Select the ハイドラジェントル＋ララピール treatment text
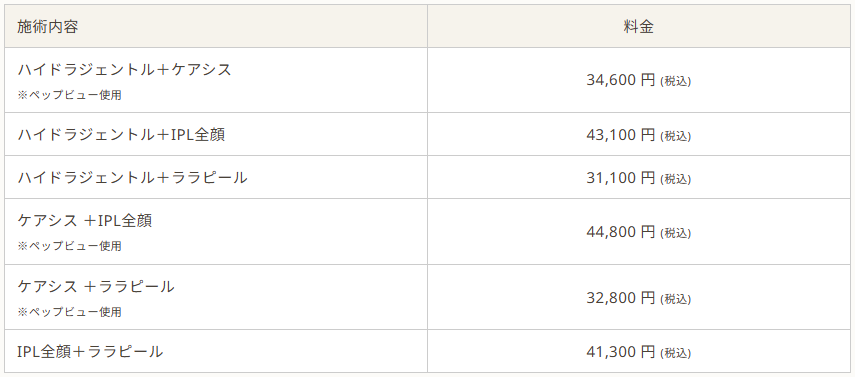Screen dimensions: 855x377 click(132, 177)
